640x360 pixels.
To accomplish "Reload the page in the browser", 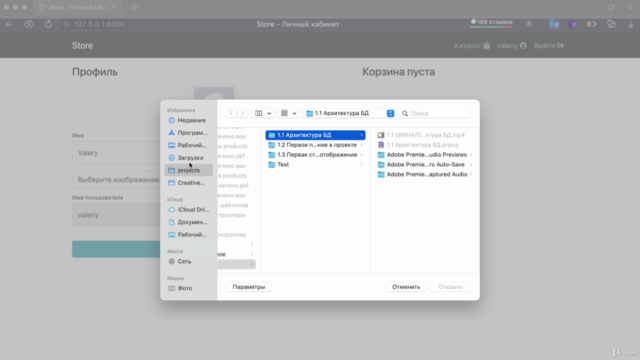I will [x=48, y=24].
